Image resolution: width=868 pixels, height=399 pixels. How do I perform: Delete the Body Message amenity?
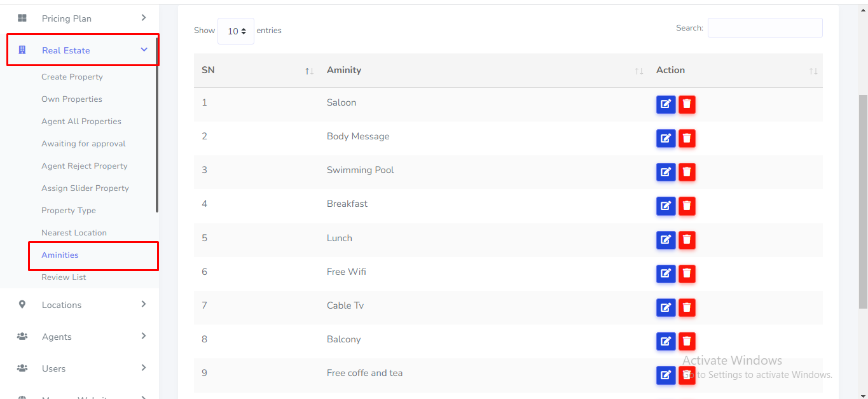687,138
